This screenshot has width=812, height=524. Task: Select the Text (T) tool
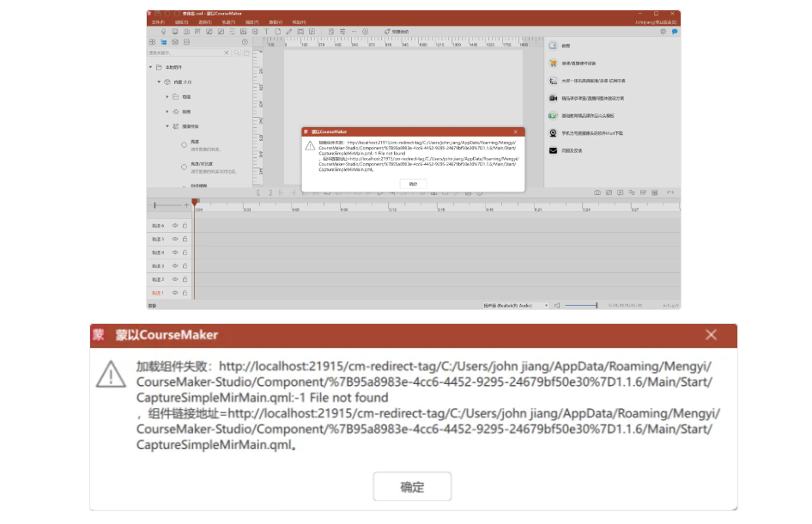pyautogui.click(x=267, y=32)
